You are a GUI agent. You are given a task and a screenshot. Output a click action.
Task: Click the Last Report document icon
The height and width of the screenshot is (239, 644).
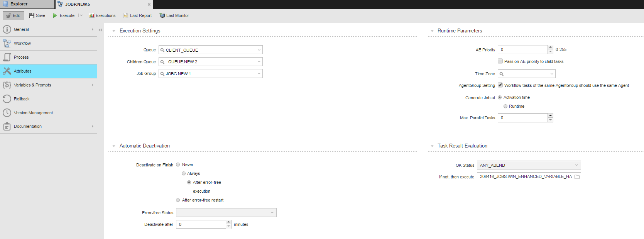coord(126,15)
